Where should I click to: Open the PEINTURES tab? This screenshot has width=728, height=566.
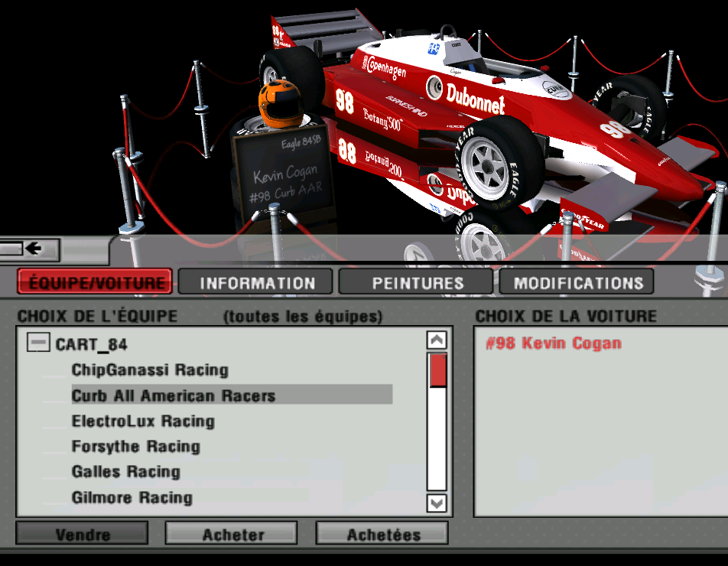pos(416,281)
